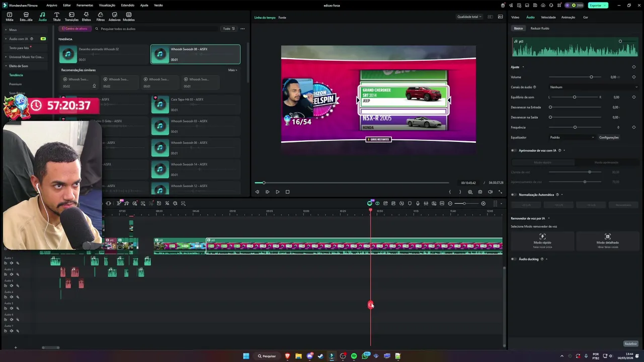Open the Arquivo menu

pos(51,5)
